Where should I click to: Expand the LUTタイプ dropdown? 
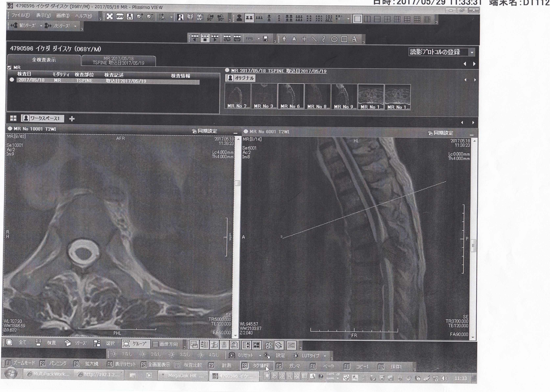click(x=325, y=356)
